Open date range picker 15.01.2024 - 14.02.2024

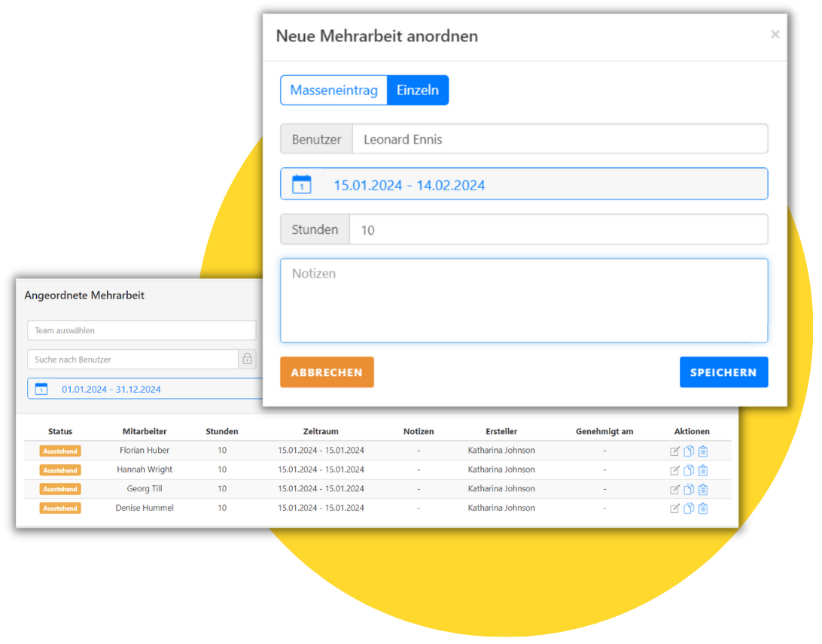pos(543,184)
